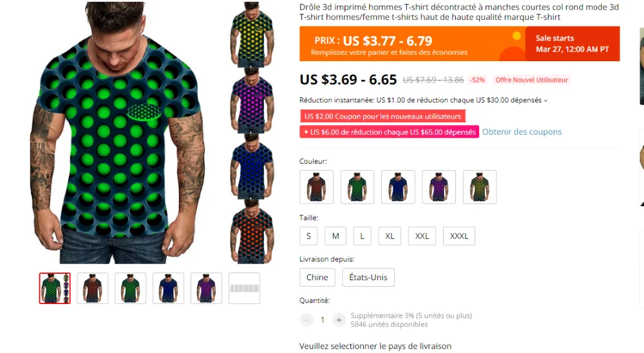Viewport: 644px width, 353px height.
Task: Show the blue shirt gallery thumbnail
Action: pyautogui.click(x=168, y=288)
